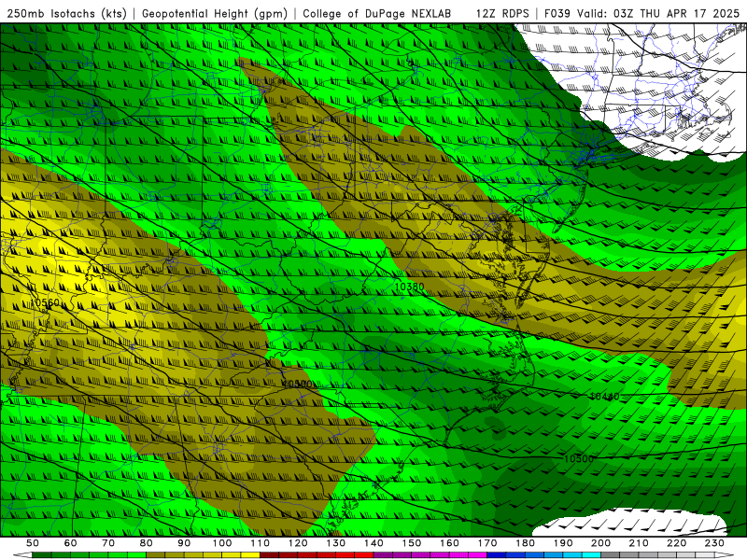Click the 150 label on the color scale
This screenshot has width=747, height=560.
tap(412, 543)
